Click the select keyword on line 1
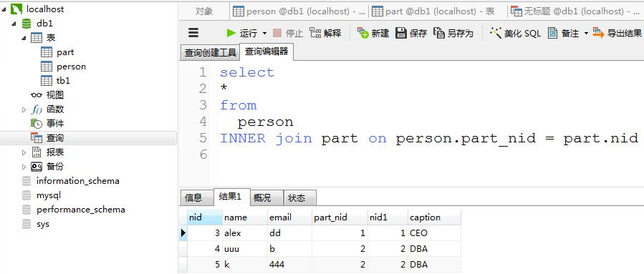This screenshot has width=644, height=274. coord(247,72)
